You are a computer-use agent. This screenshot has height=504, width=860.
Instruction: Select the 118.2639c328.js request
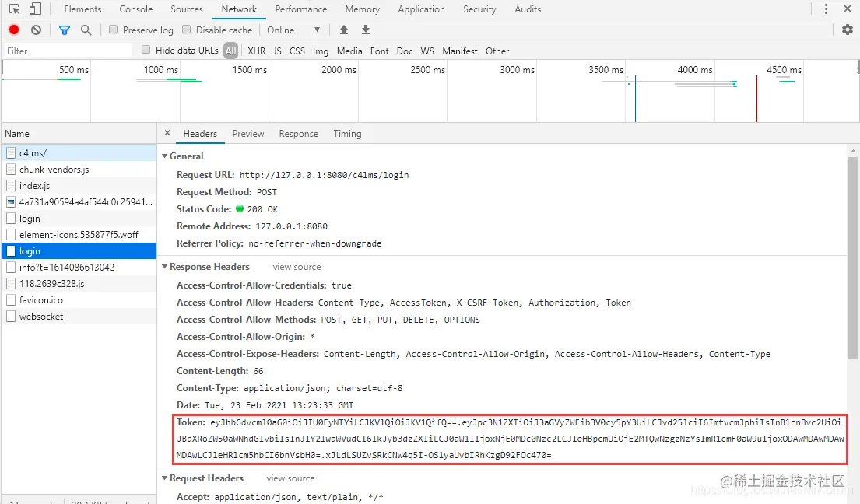pos(79,284)
